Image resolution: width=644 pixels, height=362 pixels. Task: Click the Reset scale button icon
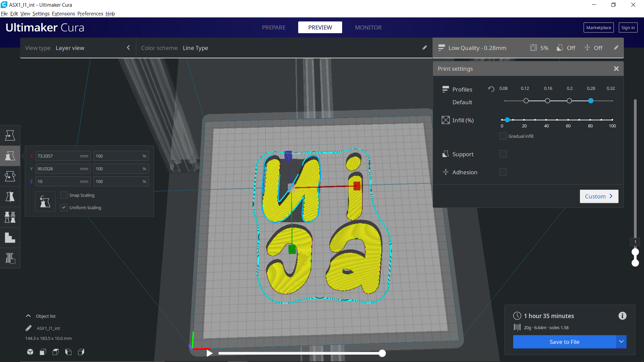[45, 201]
